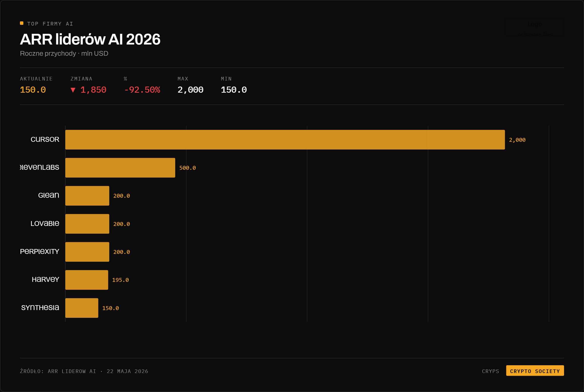Click the ElevenLabs axis label
Screen dimensions: 584x392
pyautogui.click(x=40, y=167)
